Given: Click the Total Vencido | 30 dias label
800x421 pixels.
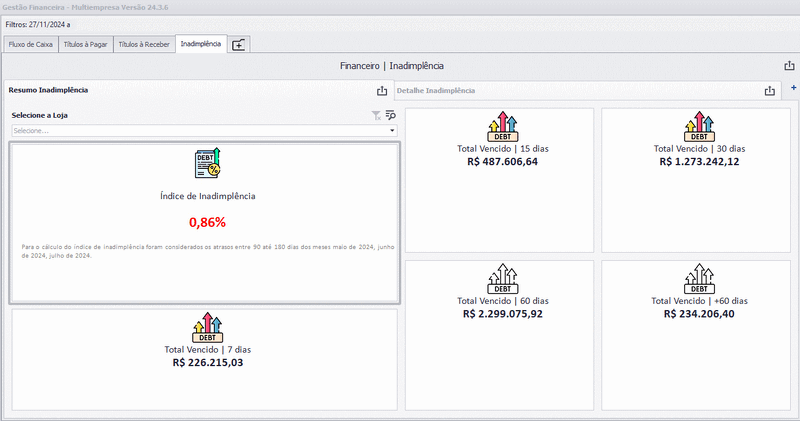Looking at the screenshot, I should 699,148.
